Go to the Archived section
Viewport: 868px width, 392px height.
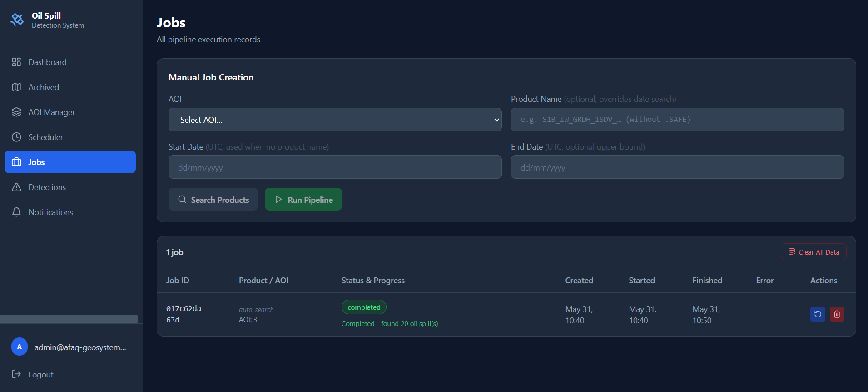pyautogui.click(x=70, y=87)
